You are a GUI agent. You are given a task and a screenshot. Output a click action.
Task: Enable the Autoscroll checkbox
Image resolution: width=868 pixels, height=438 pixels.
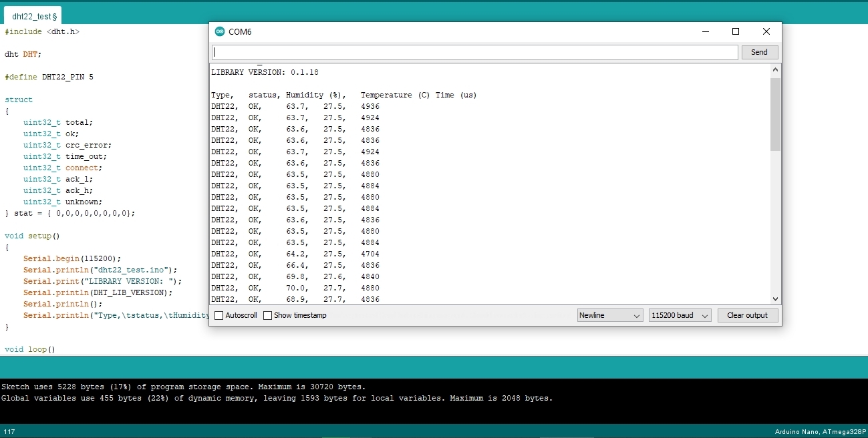(219, 315)
